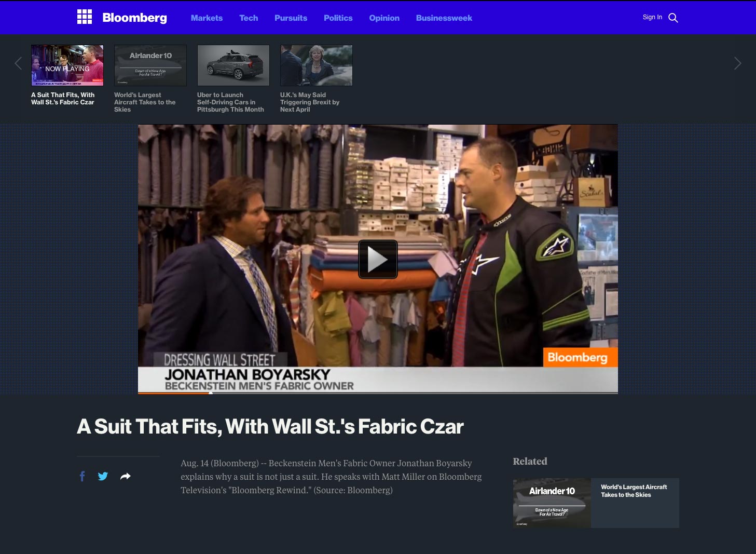
Task: Go to the Pursuits section
Action: pyautogui.click(x=291, y=18)
